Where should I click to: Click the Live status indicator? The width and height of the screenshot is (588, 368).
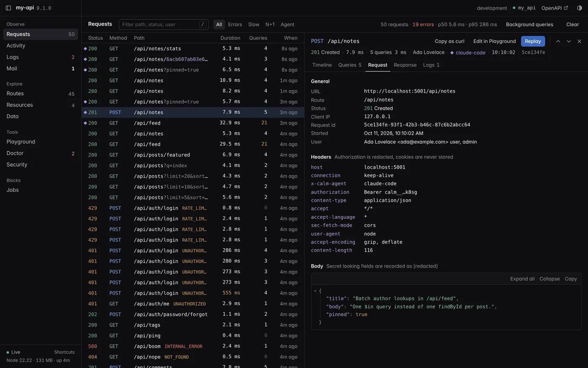13,352
